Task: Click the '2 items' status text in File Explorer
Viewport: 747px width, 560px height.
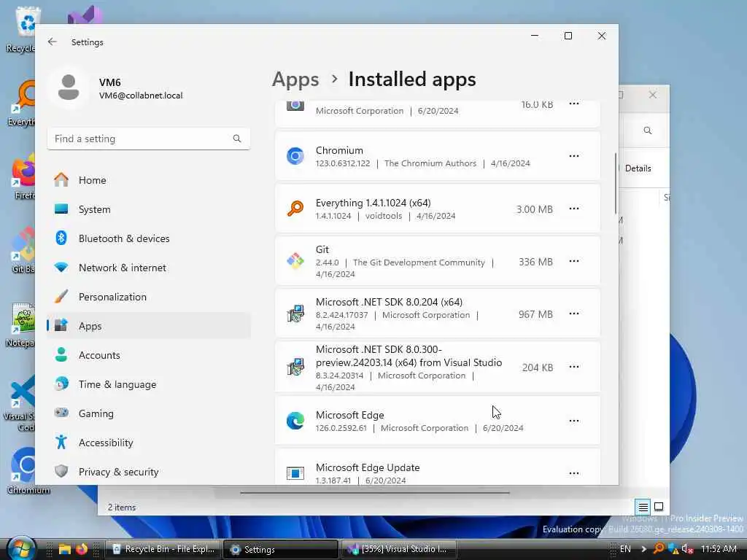Action: point(122,507)
